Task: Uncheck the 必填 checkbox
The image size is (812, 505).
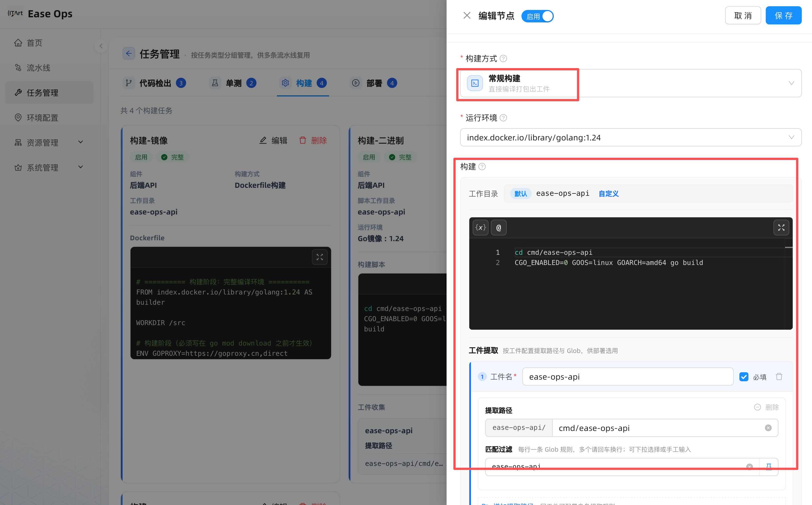Action: (x=744, y=377)
